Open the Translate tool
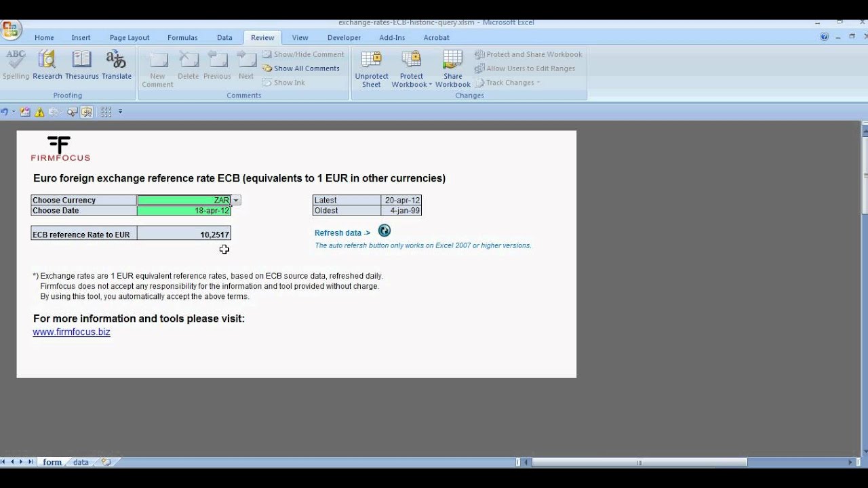 [x=117, y=65]
